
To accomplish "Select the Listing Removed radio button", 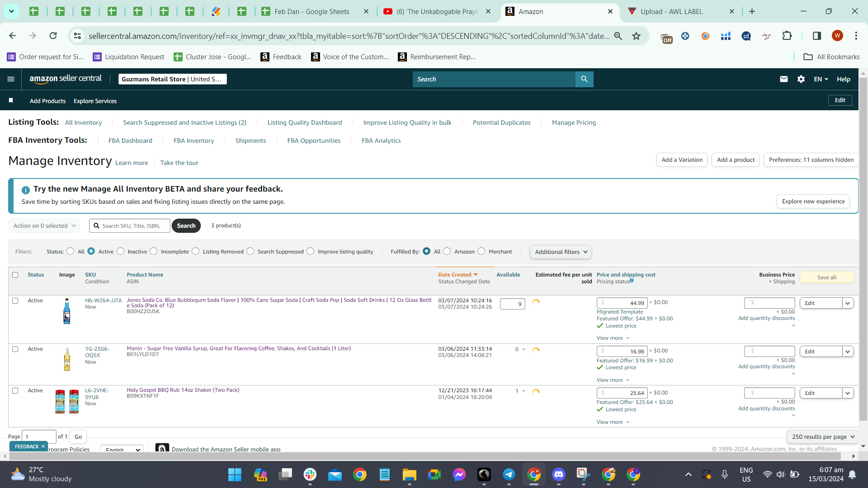I will click(196, 251).
